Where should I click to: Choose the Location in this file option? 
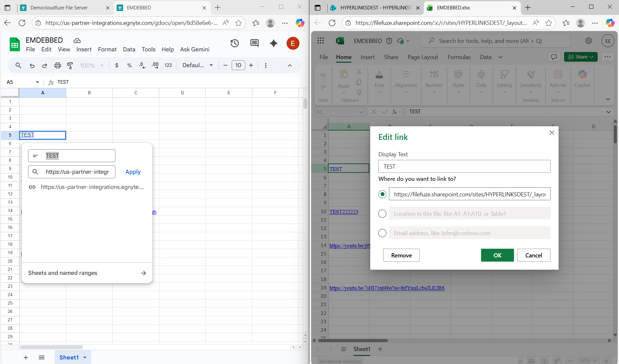(382, 213)
